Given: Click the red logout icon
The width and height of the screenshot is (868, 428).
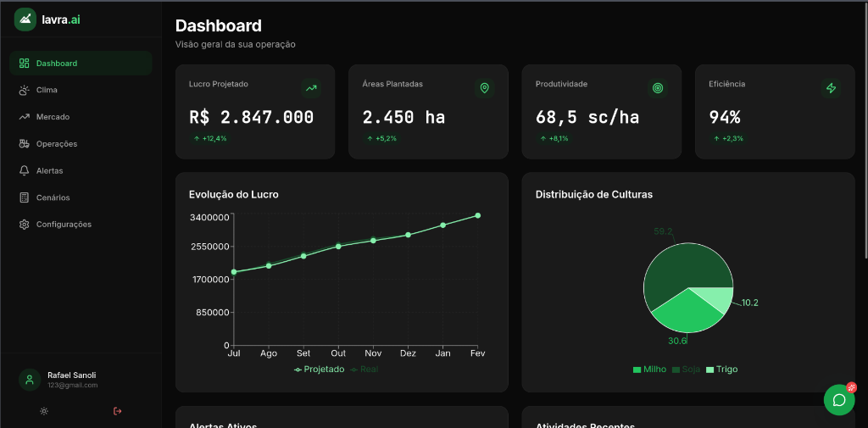Looking at the screenshot, I should [117, 411].
